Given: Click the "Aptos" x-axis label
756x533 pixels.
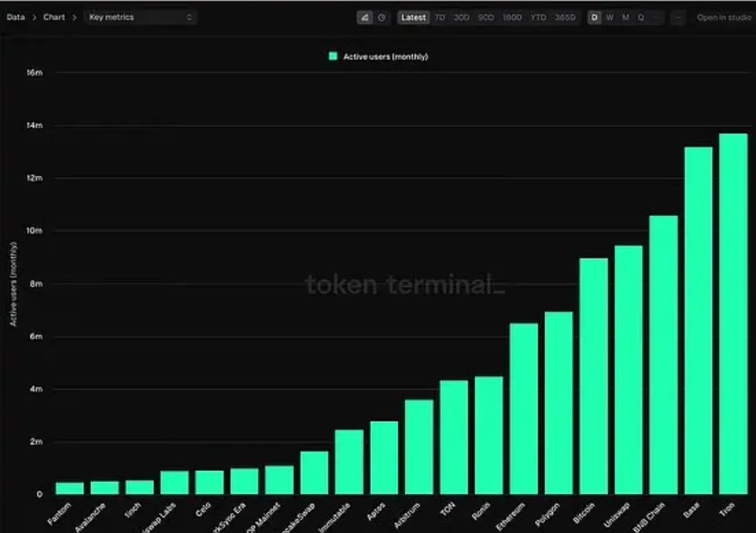Looking at the screenshot, I should click(376, 511).
